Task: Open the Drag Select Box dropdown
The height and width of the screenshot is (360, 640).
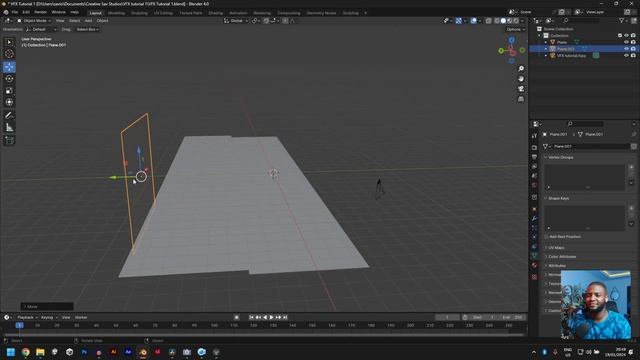Action: point(87,29)
